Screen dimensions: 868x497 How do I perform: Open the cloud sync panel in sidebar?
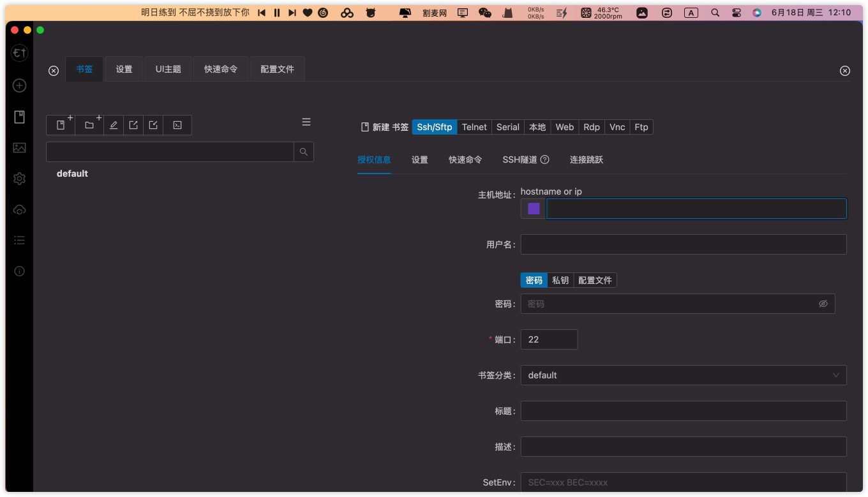coord(19,209)
